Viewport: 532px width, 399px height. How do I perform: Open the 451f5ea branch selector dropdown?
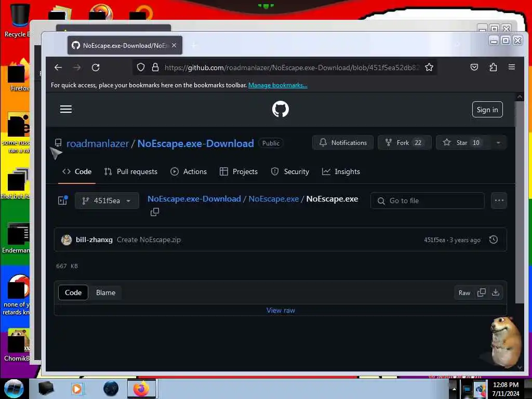[x=107, y=201]
